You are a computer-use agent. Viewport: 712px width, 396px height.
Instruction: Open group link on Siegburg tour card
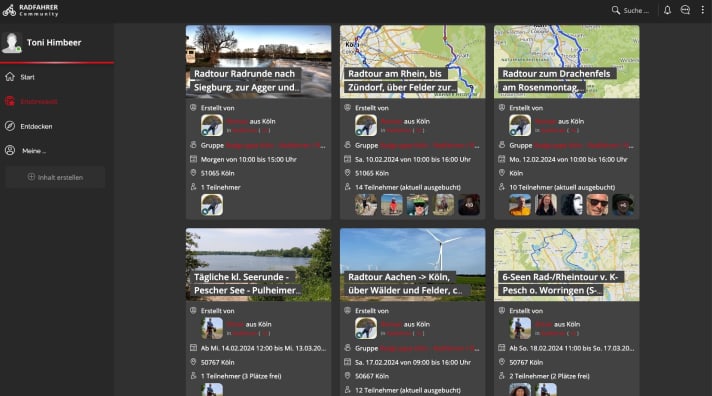pos(276,146)
